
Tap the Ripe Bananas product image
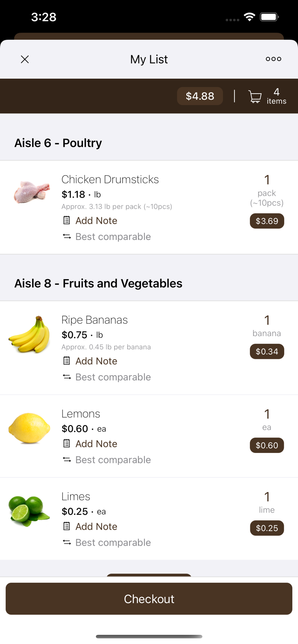(29, 334)
